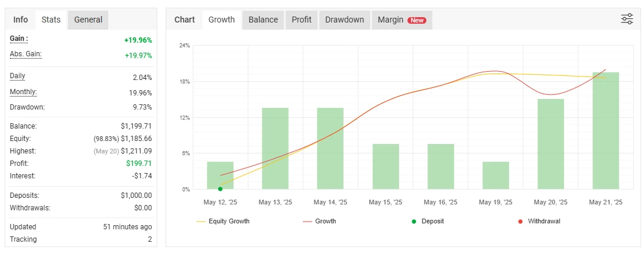
Task: Switch to the Stats tab
Action: point(51,20)
